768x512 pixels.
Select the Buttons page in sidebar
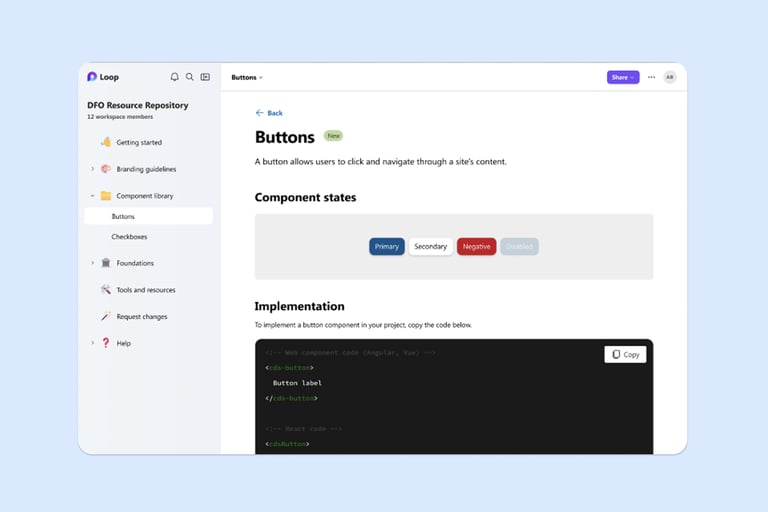149,216
